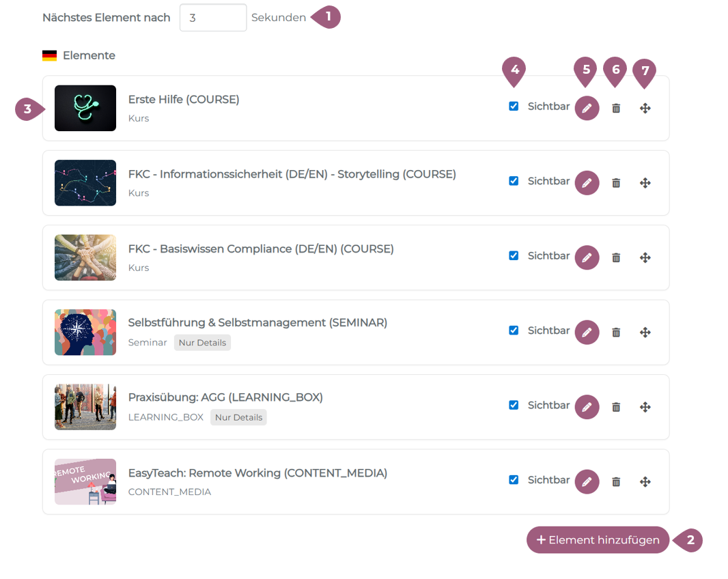Screen dimensions: 728x579
Task: Select FKC Informationssicherheit Storytelling course title
Action: coord(292,174)
